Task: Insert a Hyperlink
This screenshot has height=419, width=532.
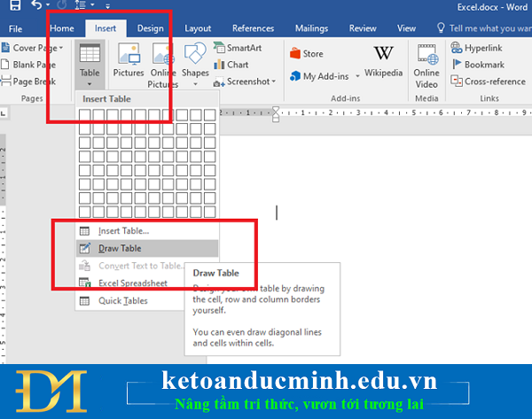Action: point(476,48)
